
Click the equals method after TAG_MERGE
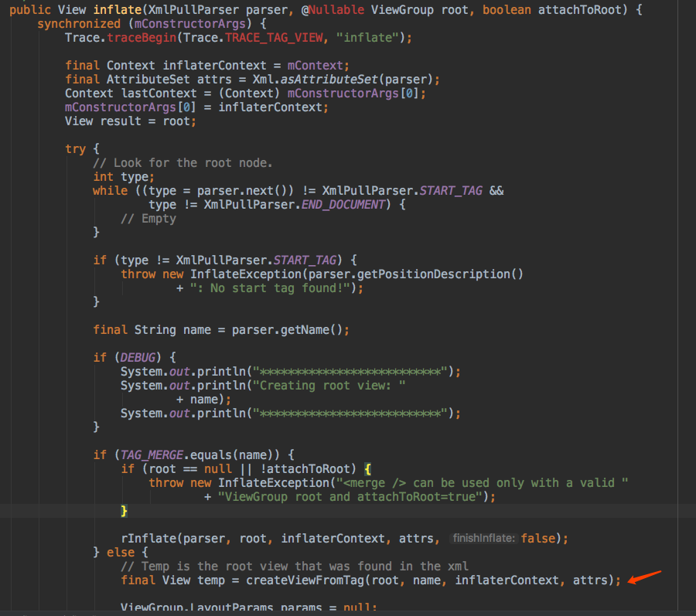tap(211, 455)
